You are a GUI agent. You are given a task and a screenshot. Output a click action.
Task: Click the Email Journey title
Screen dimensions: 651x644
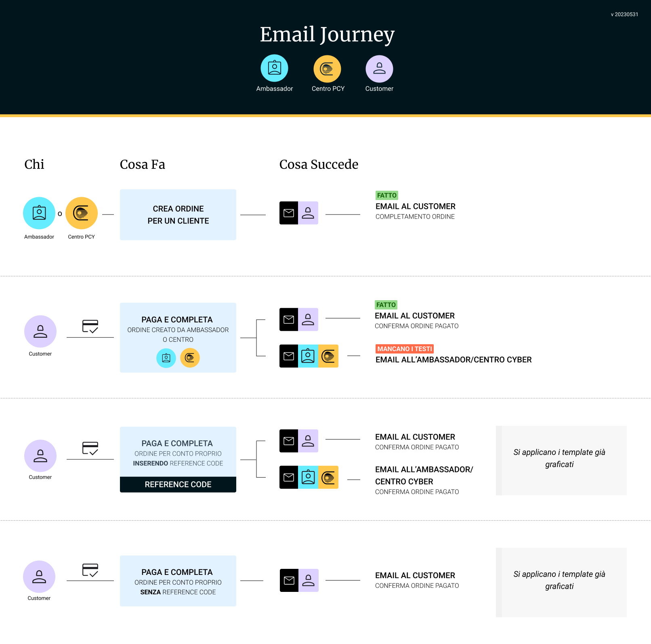coord(327,34)
